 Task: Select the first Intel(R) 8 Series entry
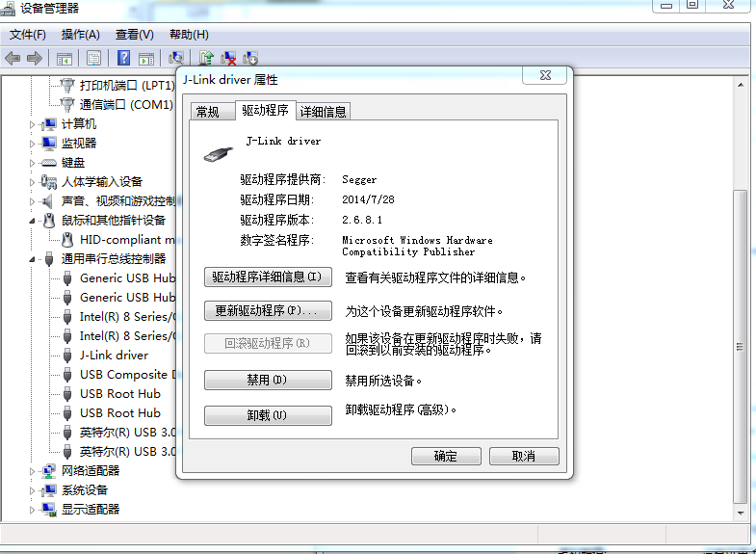pyautogui.click(x=128, y=317)
